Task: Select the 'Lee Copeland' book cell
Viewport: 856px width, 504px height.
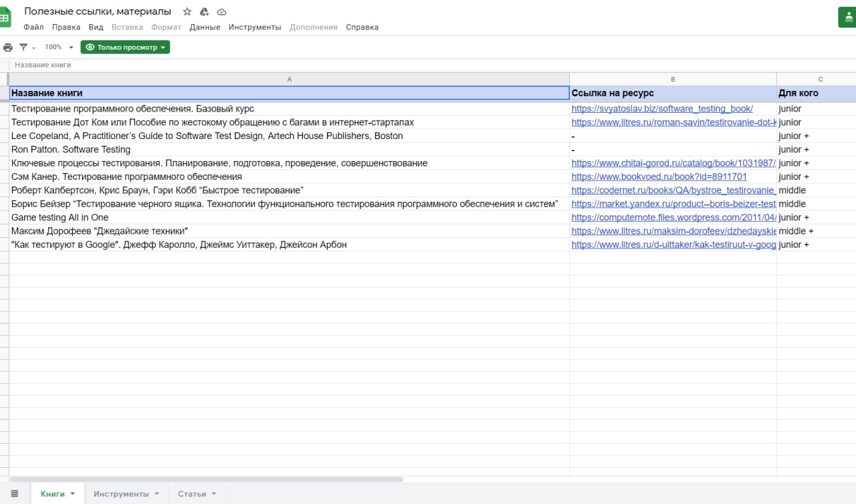Action: (290, 136)
